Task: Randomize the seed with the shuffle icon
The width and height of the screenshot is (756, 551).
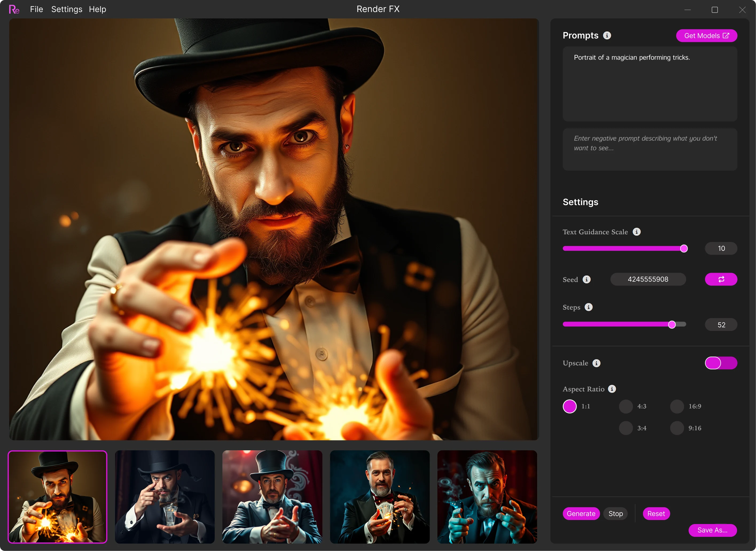Action: pyautogui.click(x=721, y=279)
